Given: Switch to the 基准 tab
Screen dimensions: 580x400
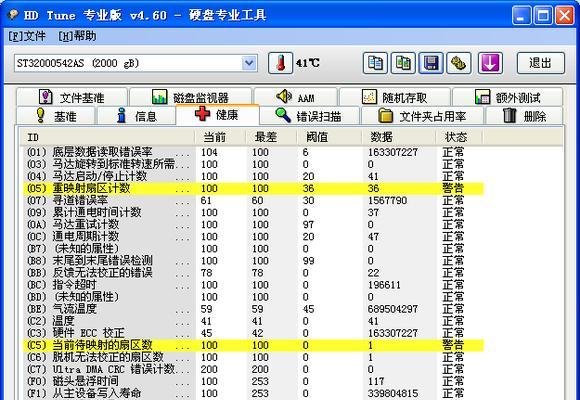Looking at the screenshot, I should pos(56,116).
